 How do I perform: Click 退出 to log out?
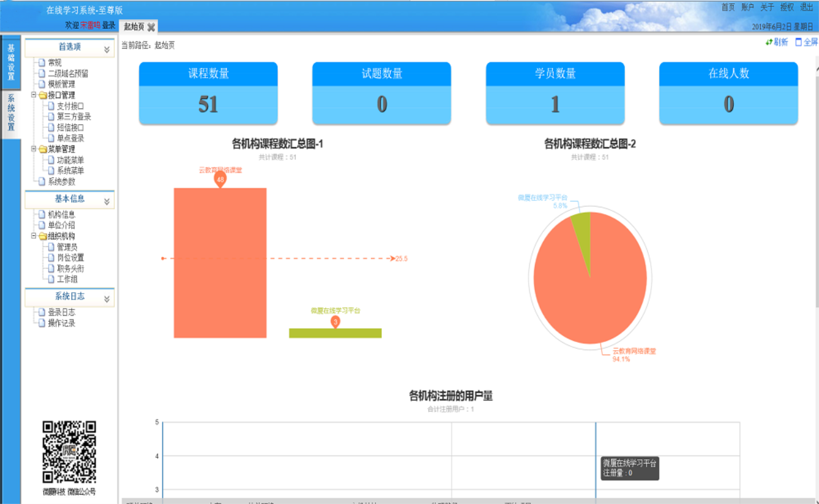806,8
